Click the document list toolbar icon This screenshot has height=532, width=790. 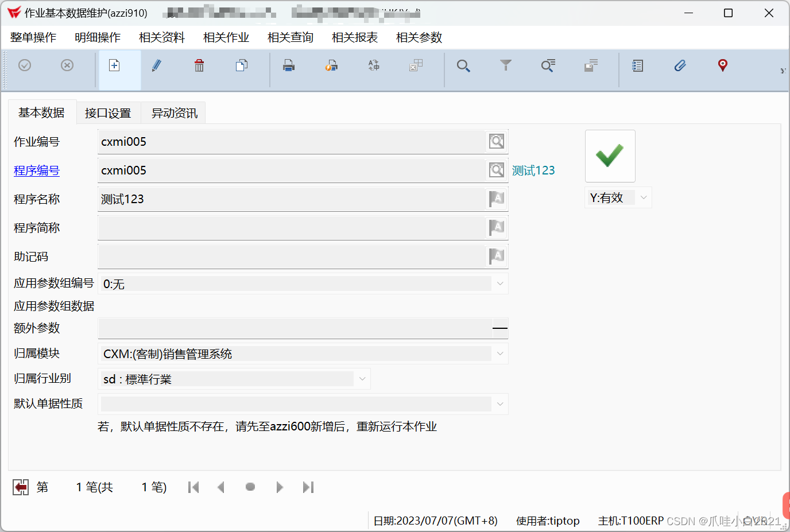[x=637, y=65]
